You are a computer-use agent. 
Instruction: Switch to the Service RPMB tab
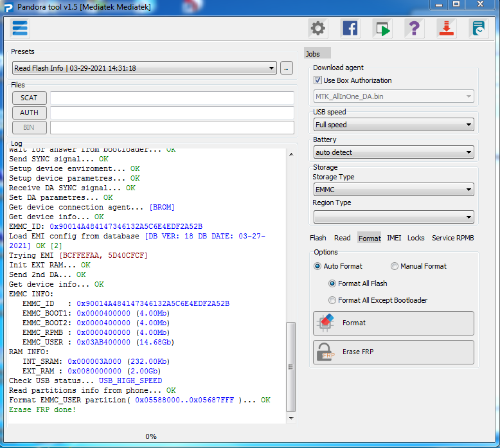pyautogui.click(x=453, y=238)
